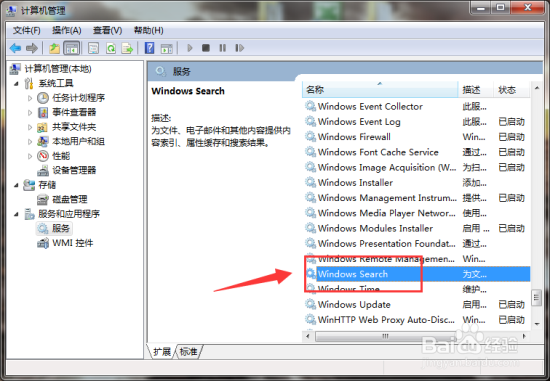Select the Windows Installer service

pyautogui.click(x=417, y=183)
